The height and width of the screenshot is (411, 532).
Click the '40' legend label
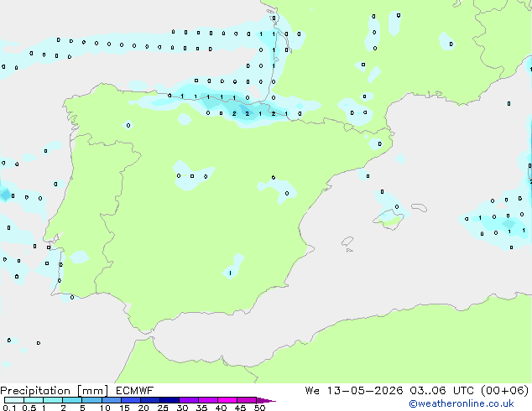(x=221, y=408)
